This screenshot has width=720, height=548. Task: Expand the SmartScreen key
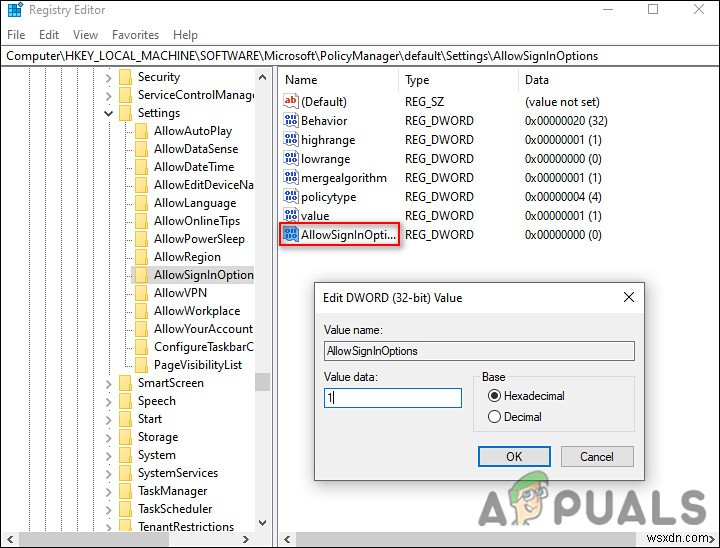point(108,384)
